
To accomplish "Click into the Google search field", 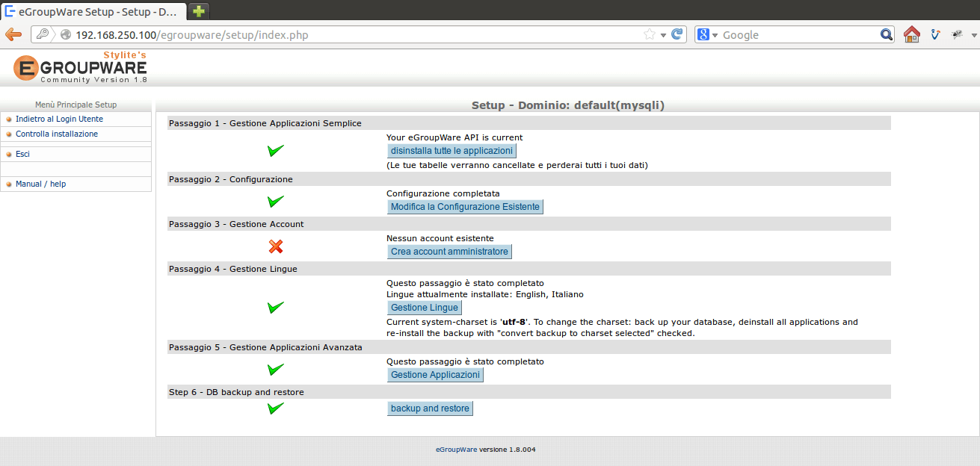I will click(800, 35).
